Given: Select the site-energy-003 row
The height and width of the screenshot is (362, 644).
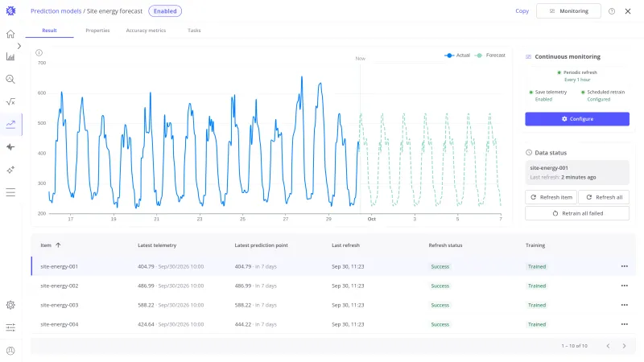Looking at the screenshot, I should coord(333,305).
